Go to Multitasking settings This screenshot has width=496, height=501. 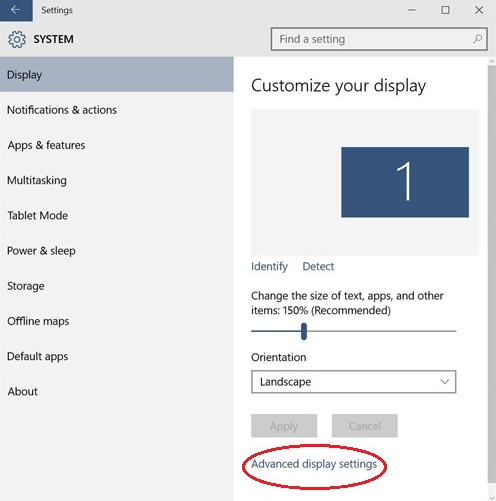coord(117,180)
